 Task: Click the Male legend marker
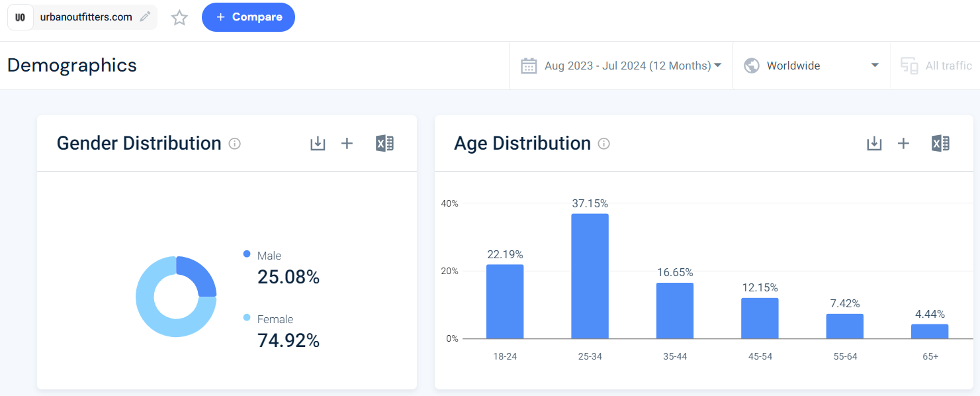pos(246,254)
